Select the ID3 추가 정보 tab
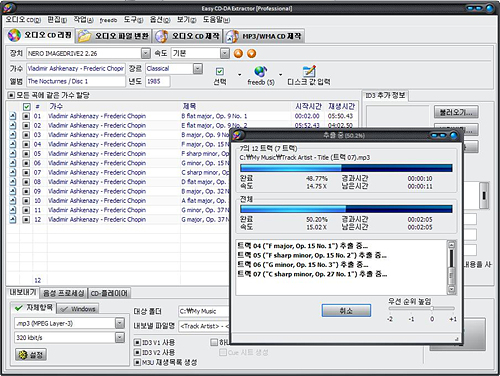The image size is (500, 376). [385, 95]
